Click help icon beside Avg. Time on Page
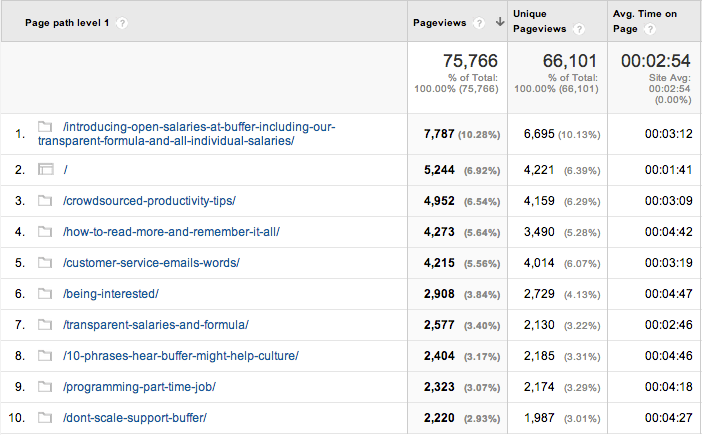This screenshot has width=702, height=435. (650, 29)
